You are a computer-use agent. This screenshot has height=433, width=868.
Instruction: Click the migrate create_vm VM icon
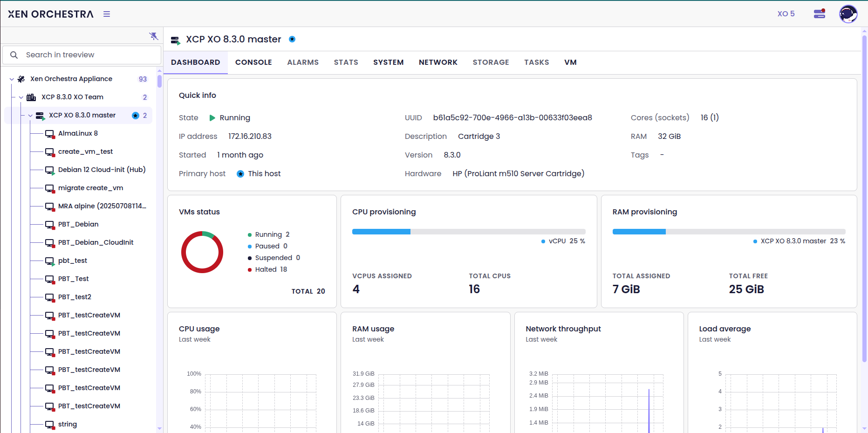(50, 188)
